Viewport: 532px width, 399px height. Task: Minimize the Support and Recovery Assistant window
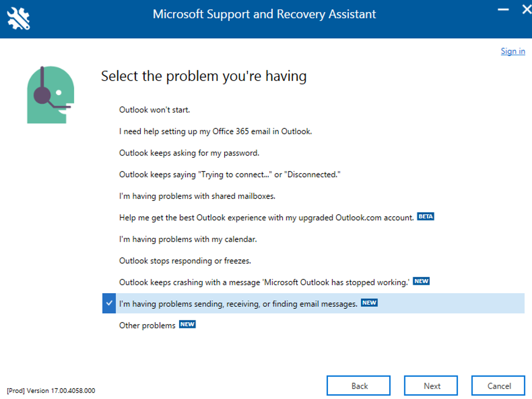tap(503, 10)
